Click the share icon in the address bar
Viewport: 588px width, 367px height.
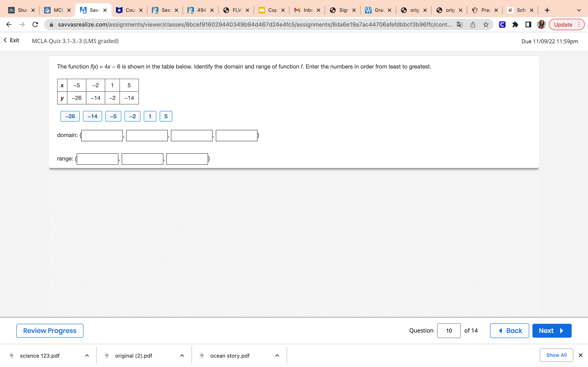[x=473, y=24]
